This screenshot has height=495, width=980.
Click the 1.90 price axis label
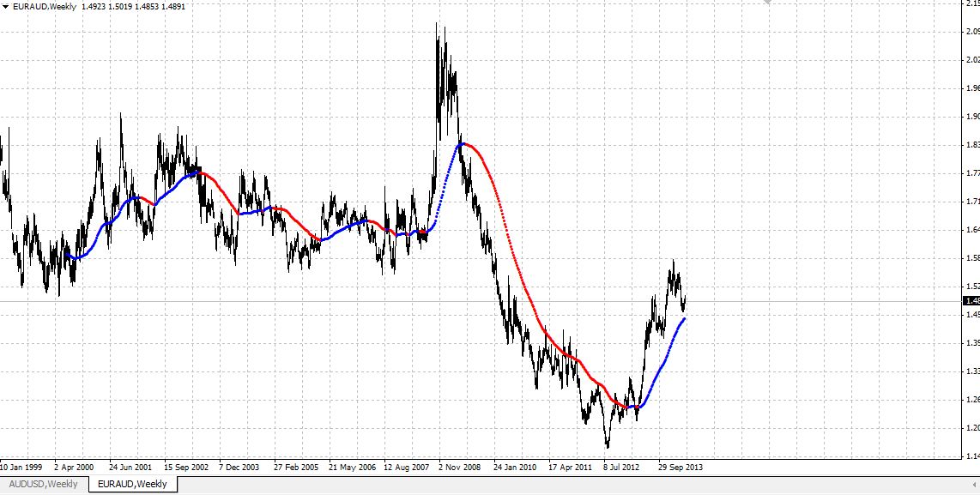(x=972, y=117)
